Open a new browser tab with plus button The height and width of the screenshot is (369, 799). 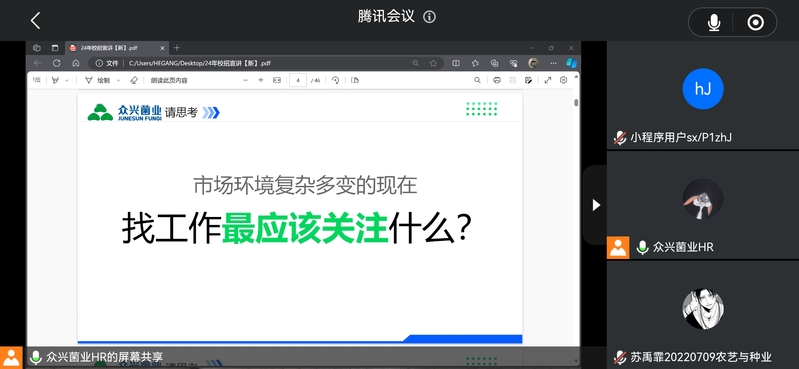(x=177, y=48)
